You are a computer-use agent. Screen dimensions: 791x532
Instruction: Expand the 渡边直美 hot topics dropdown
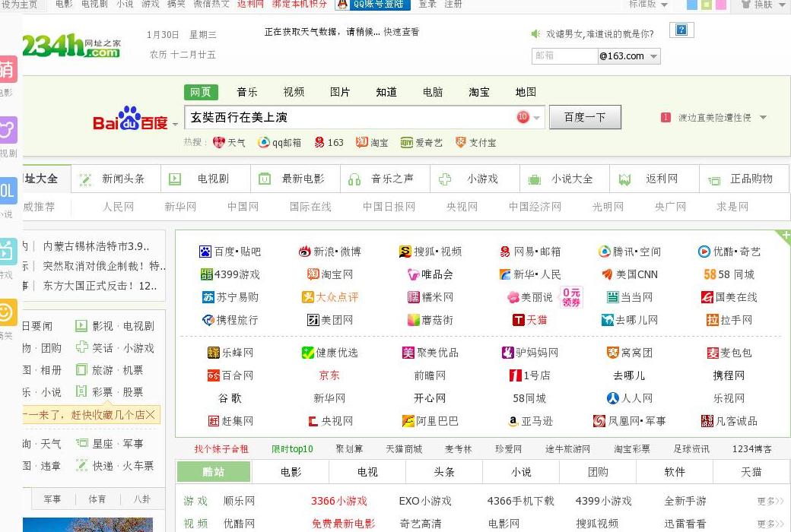click(764, 118)
